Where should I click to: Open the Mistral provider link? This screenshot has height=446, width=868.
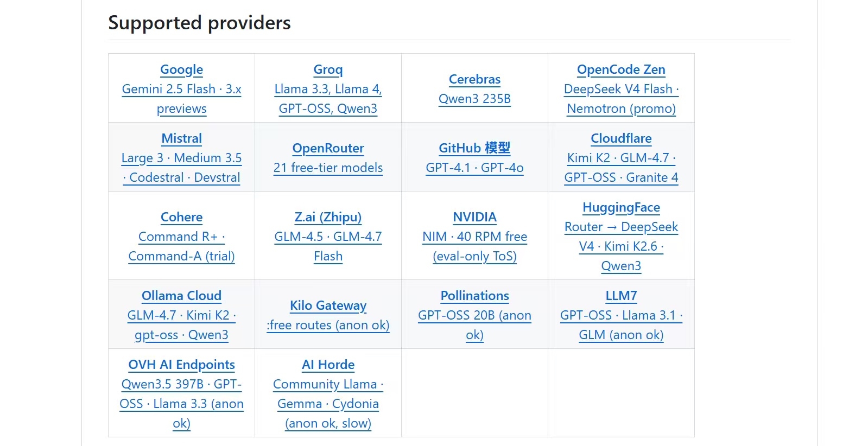point(181,138)
